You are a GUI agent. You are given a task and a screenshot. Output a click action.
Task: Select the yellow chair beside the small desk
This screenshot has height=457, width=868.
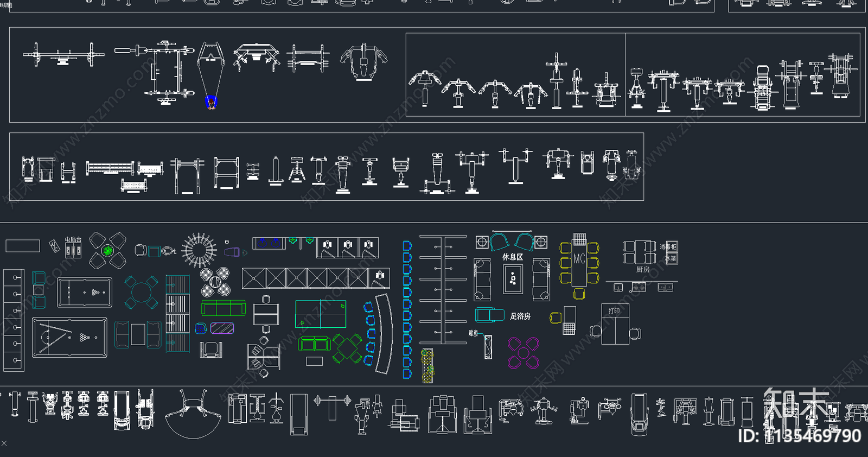[x=556, y=318]
